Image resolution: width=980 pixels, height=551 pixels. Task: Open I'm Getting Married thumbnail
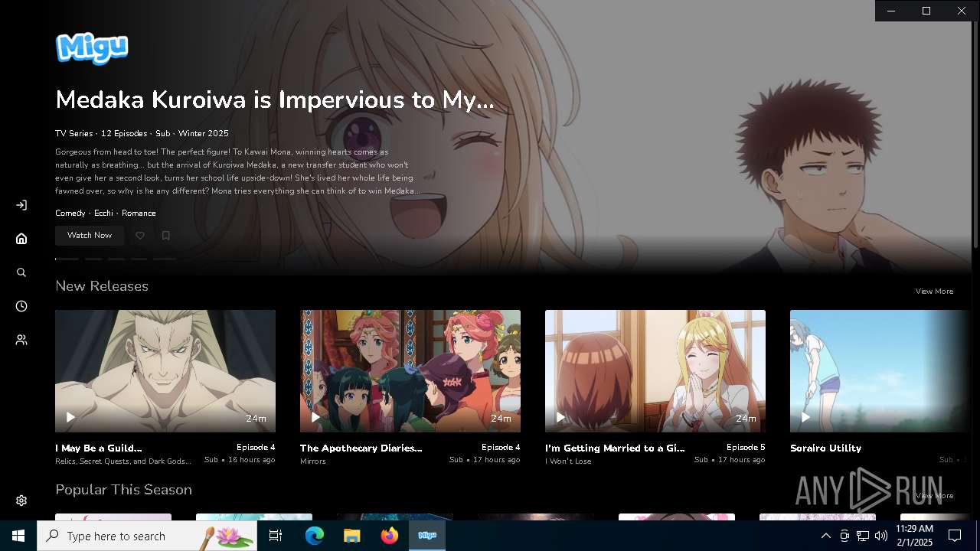[655, 371]
